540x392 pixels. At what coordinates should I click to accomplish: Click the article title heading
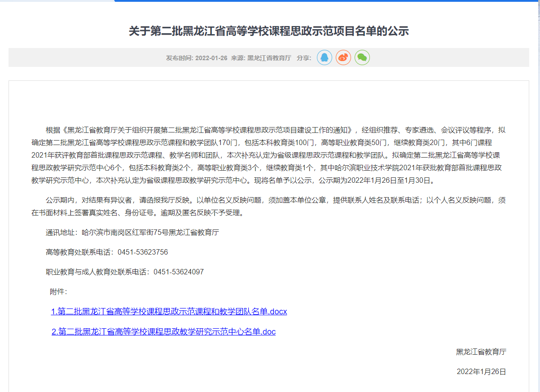tap(268, 31)
